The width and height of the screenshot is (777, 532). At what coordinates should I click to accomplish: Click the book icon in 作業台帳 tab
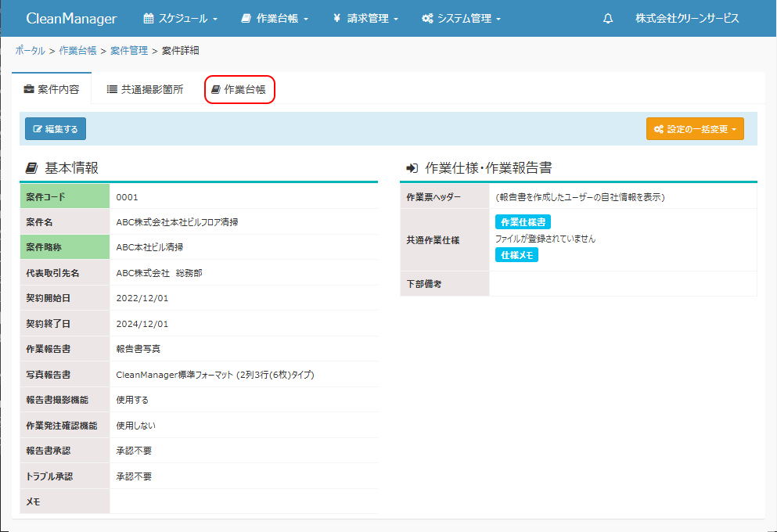[215, 90]
